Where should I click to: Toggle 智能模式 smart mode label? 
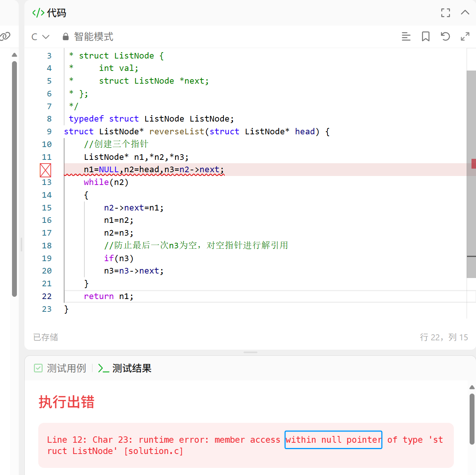click(94, 37)
